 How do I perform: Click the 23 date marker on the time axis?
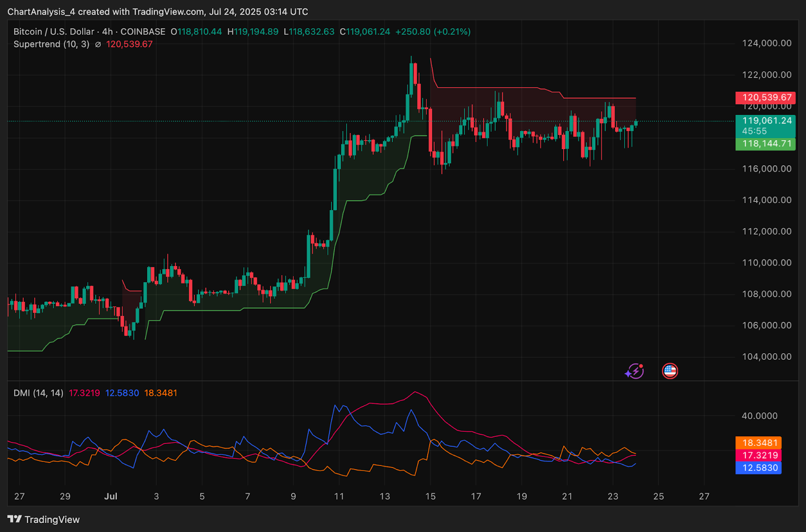(613, 496)
